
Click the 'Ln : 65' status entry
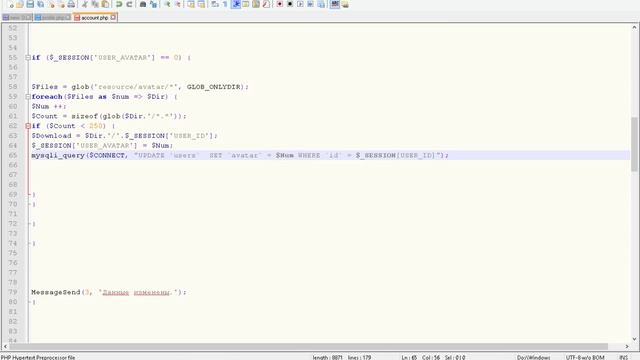coord(409,358)
